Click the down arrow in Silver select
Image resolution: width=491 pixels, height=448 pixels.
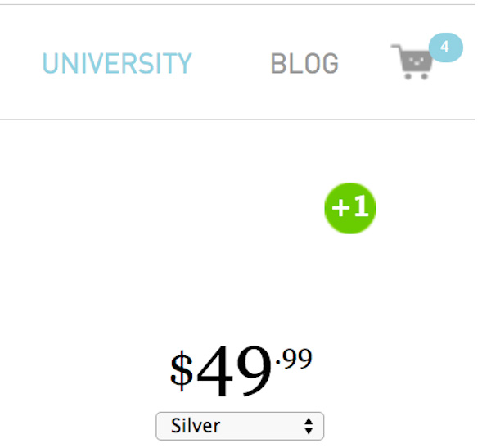pyautogui.click(x=309, y=431)
